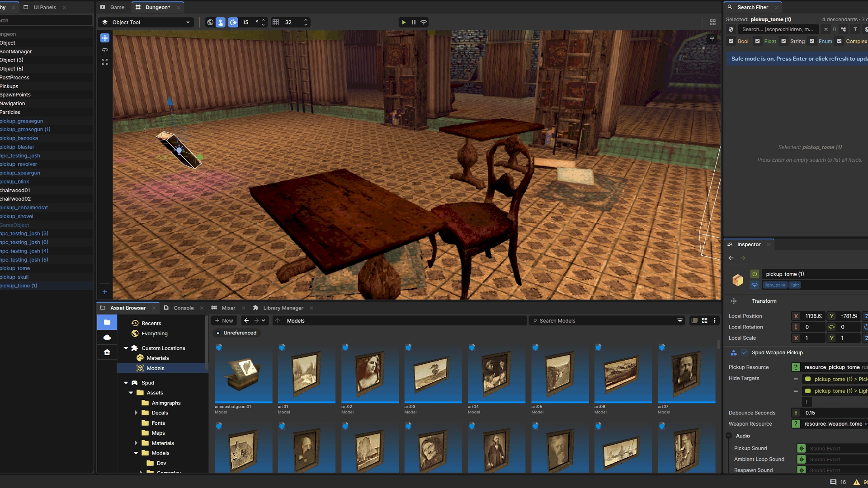Expand the Decals folder in asset tree
The image size is (868, 488).
pyautogui.click(x=136, y=413)
